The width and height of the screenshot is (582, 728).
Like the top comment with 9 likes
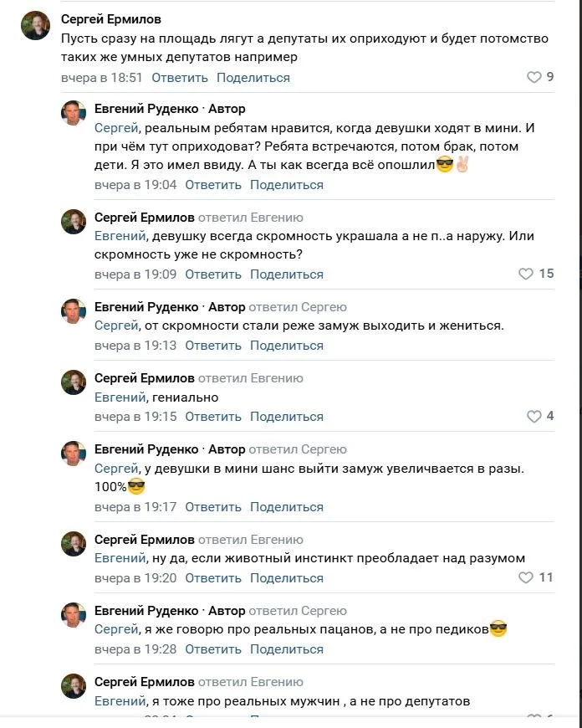coord(534,78)
